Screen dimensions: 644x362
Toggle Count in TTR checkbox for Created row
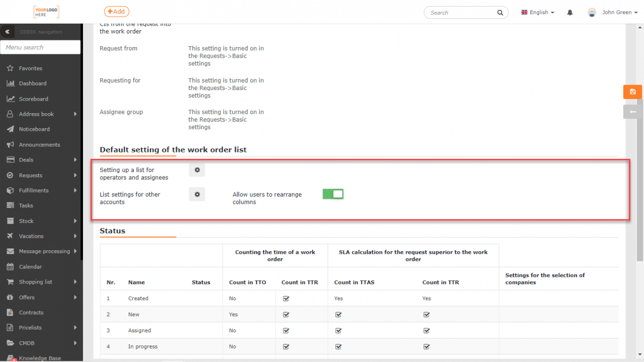[286, 298]
